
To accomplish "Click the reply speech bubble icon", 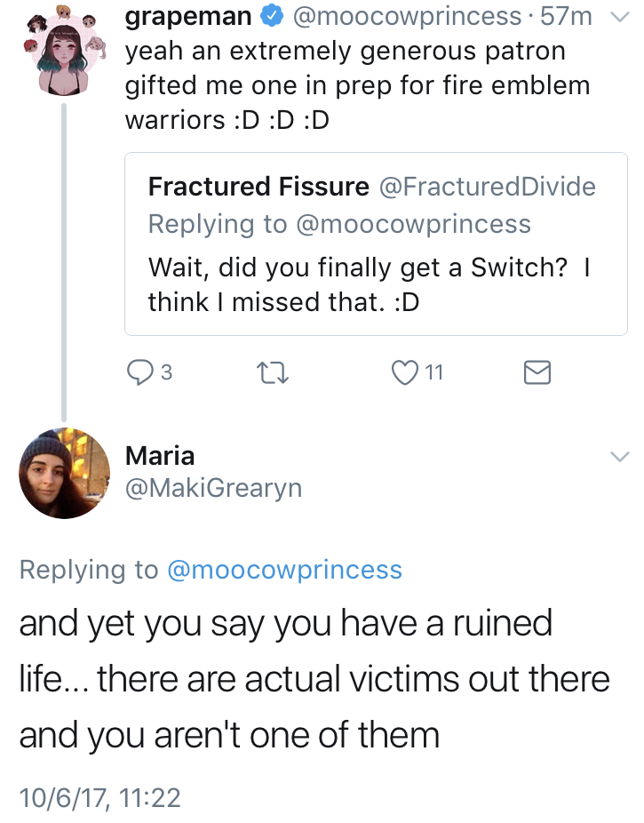I will [x=139, y=374].
